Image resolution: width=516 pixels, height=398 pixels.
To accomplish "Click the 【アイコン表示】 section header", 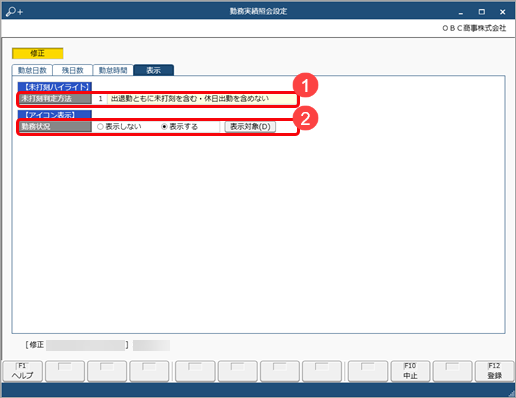I will [55, 115].
